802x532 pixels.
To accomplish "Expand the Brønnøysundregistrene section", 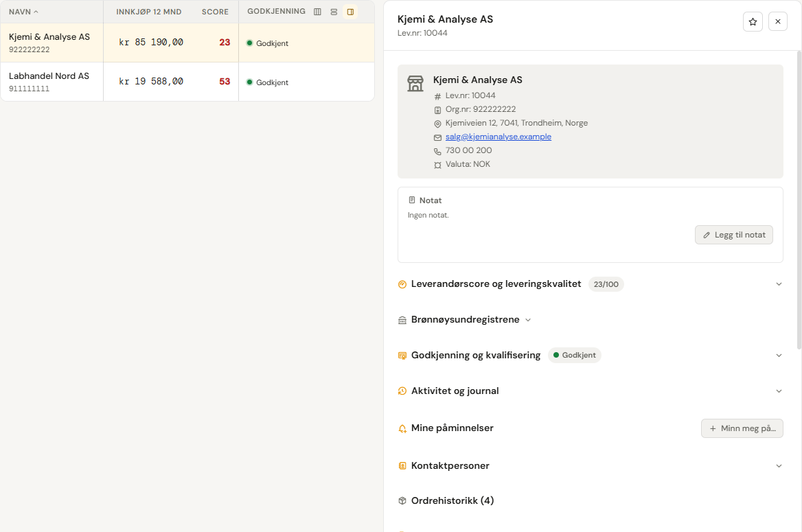I will click(465, 320).
